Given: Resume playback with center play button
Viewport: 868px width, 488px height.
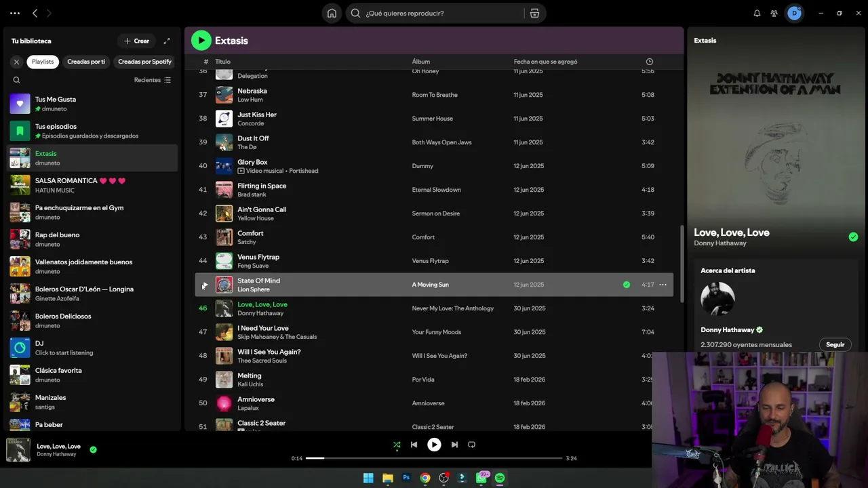Looking at the screenshot, I should (x=434, y=445).
